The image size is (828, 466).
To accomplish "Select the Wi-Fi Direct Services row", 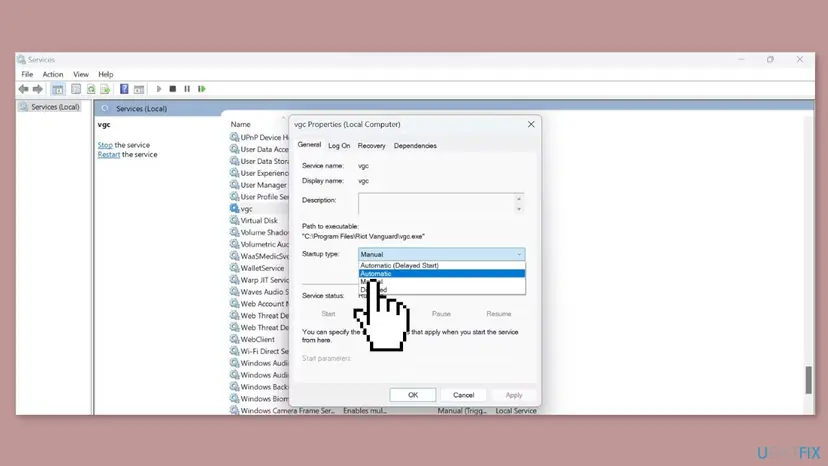I will [x=259, y=351].
